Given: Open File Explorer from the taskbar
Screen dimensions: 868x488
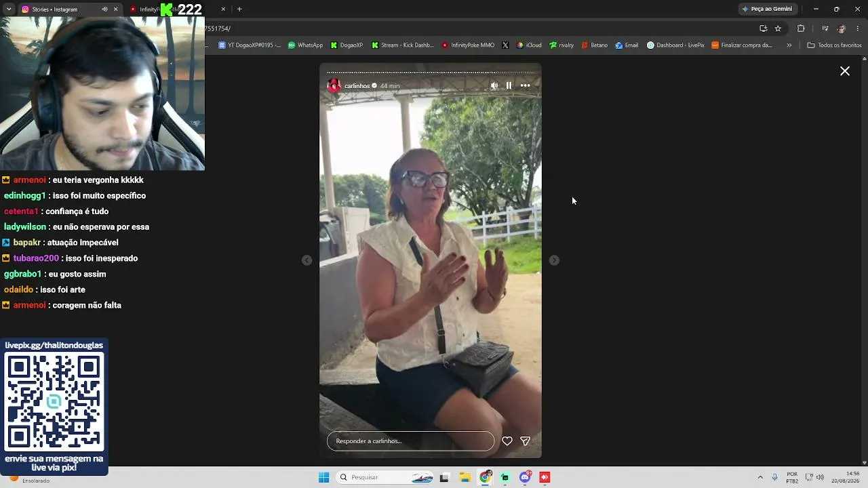Looking at the screenshot, I should [465, 477].
